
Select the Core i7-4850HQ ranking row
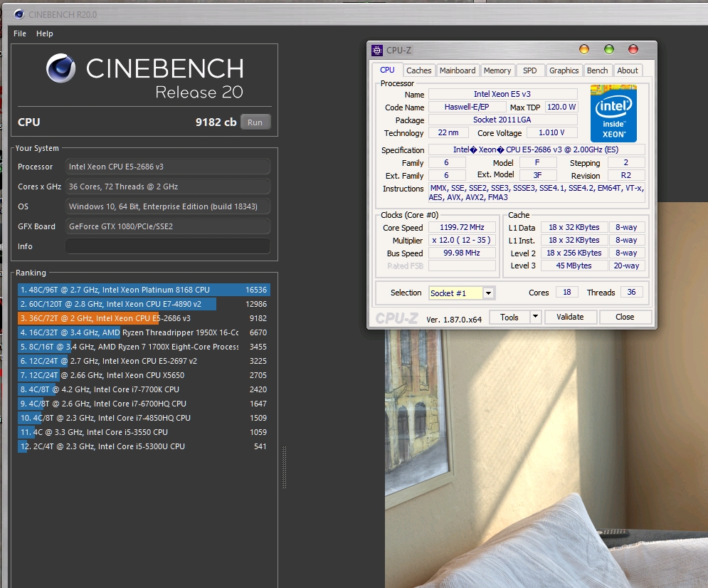click(144, 418)
